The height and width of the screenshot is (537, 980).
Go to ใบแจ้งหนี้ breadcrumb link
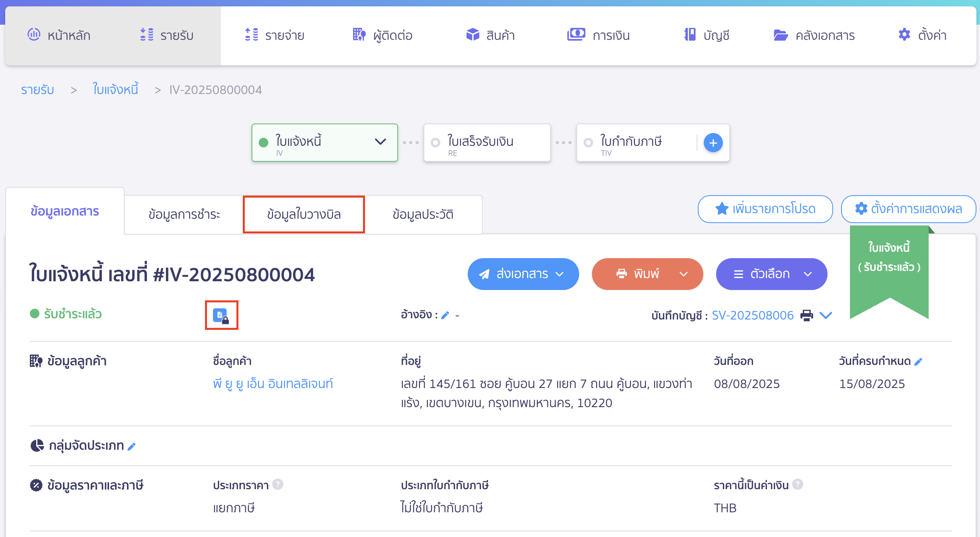pyautogui.click(x=115, y=89)
